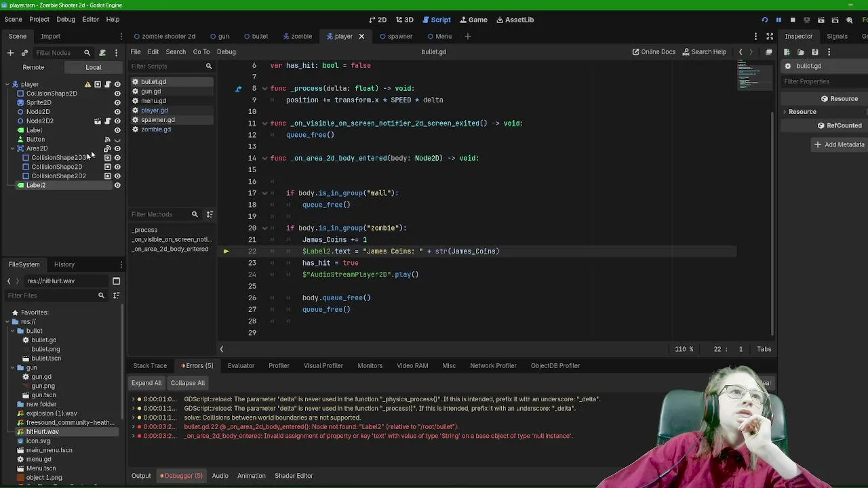Add a new child node with plus icon
Viewport: 868px width, 488px height.
[x=10, y=52]
